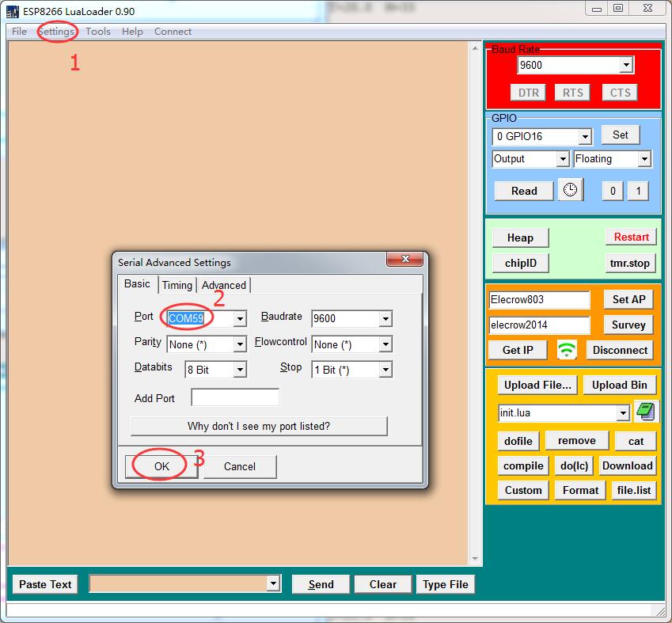Click the Survey button
This screenshot has width=672, height=623.
[x=628, y=325]
